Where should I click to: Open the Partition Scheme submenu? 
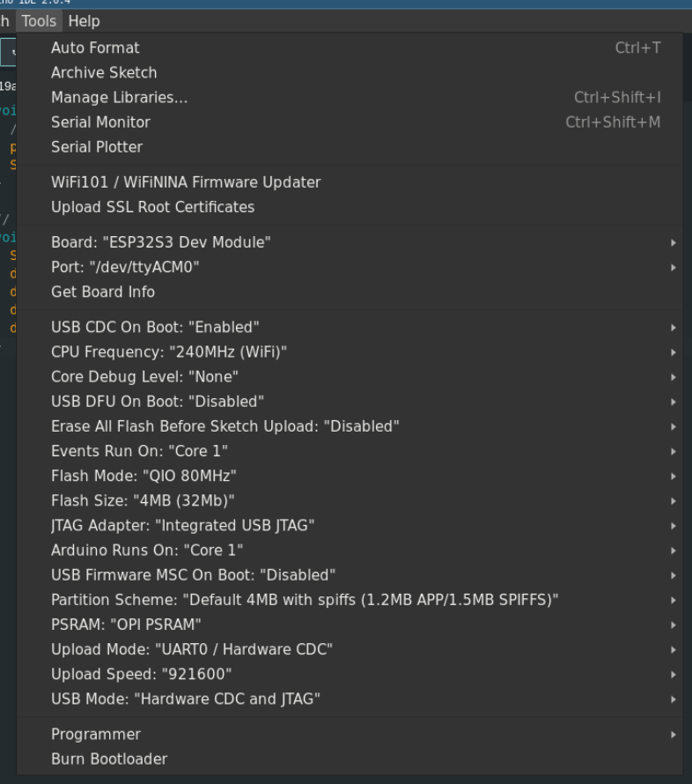[x=305, y=600]
